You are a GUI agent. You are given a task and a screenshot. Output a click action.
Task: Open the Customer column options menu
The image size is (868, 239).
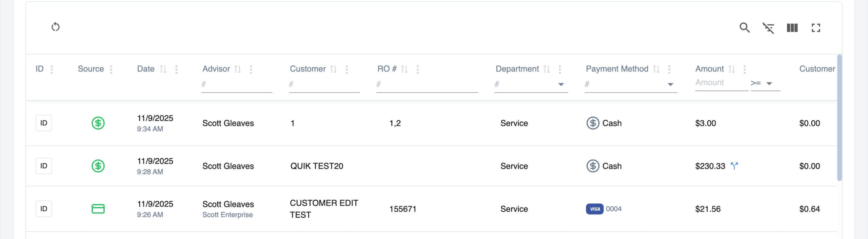(x=347, y=69)
